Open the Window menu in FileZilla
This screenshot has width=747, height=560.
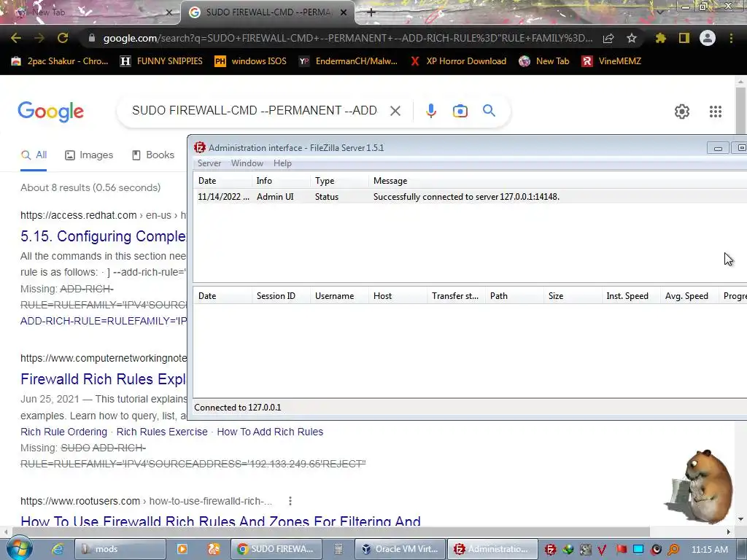tap(247, 163)
